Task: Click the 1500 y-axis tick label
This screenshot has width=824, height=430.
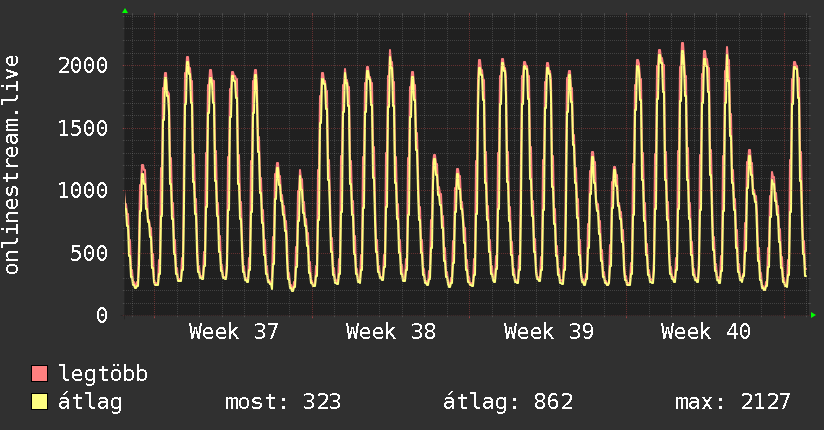Action: coord(83,128)
